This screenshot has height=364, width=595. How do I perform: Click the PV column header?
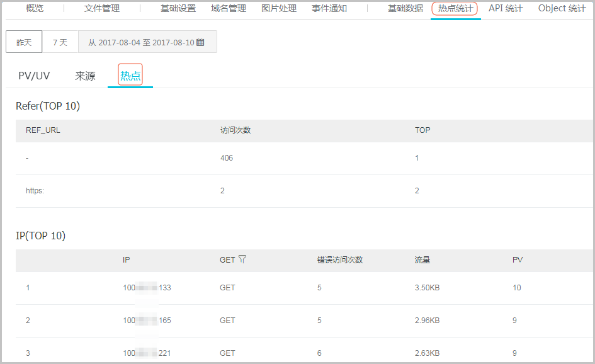click(x=518, y=260)
